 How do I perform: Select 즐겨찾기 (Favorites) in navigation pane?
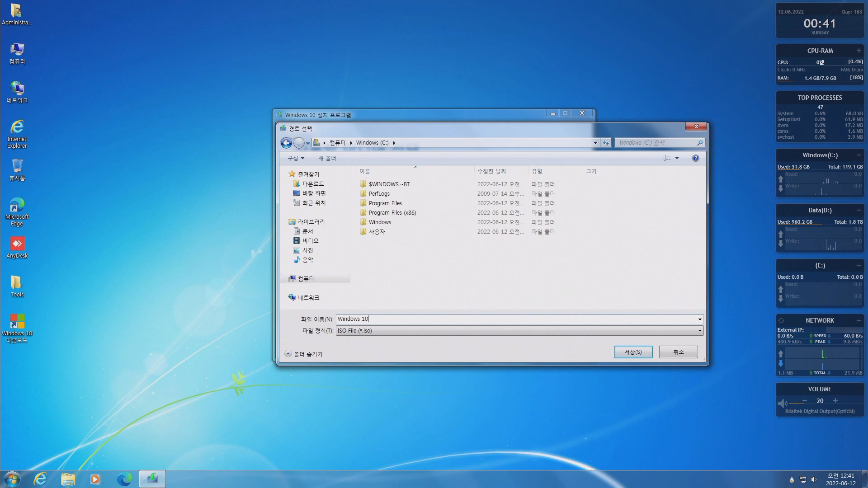tap(308, 174)
